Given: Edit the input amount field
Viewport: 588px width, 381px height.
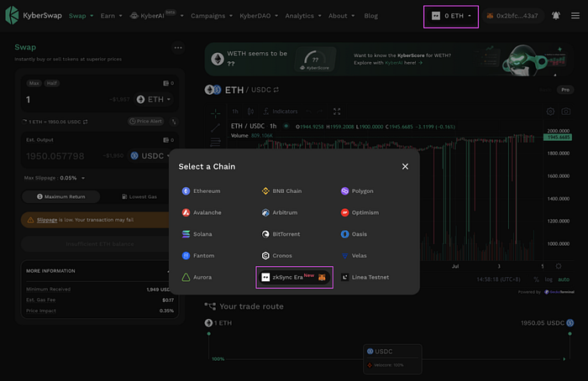Looking at the screenshot, I should pyautogui.click(x=64, y=100).
